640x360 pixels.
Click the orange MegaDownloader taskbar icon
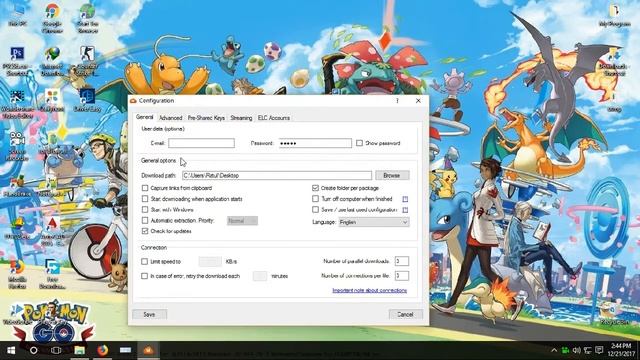tap(148, 350)
